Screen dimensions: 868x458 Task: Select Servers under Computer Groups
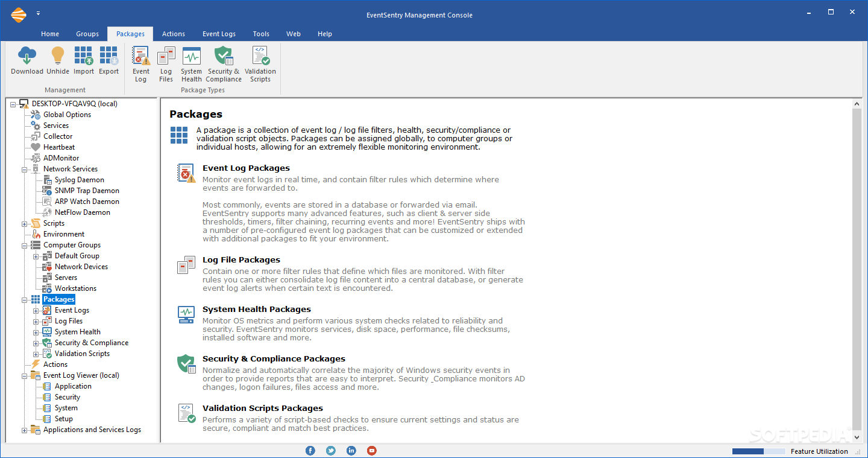pos(66,278)
